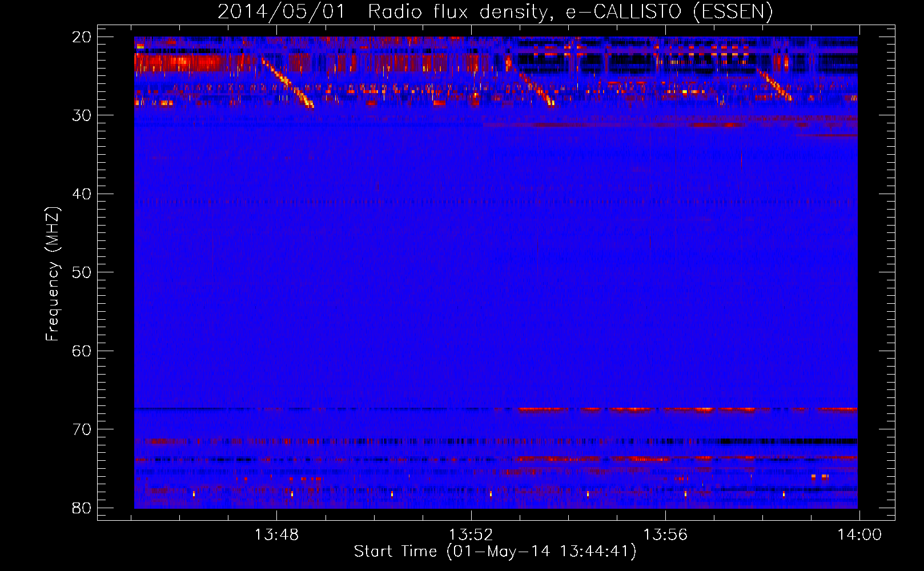This screenshot has height=571, width=924.
Task: Click the "Start Time (01-May-14 13:44:41)" label
Action: coord(495,552)
